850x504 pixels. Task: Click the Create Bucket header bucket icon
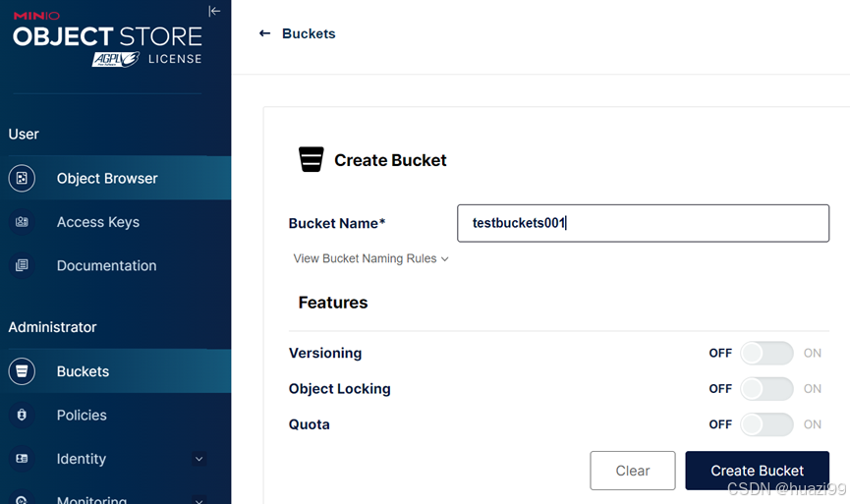[312, 159]
